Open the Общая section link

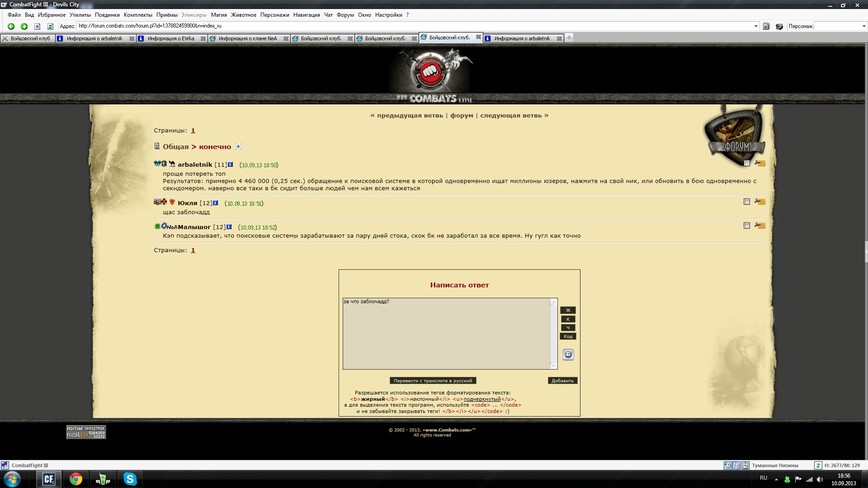point(175,146)
